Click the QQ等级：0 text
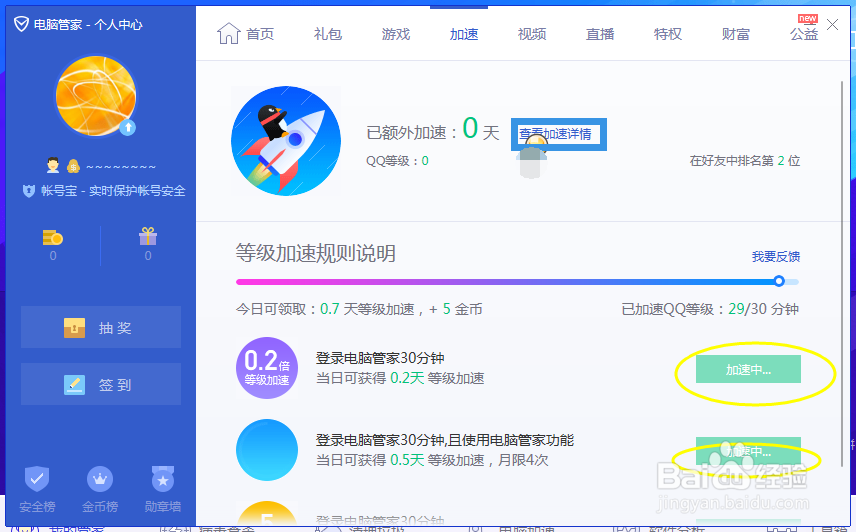Image resolution: width=856 pixels, height=532 pixels. click(397, 161)
